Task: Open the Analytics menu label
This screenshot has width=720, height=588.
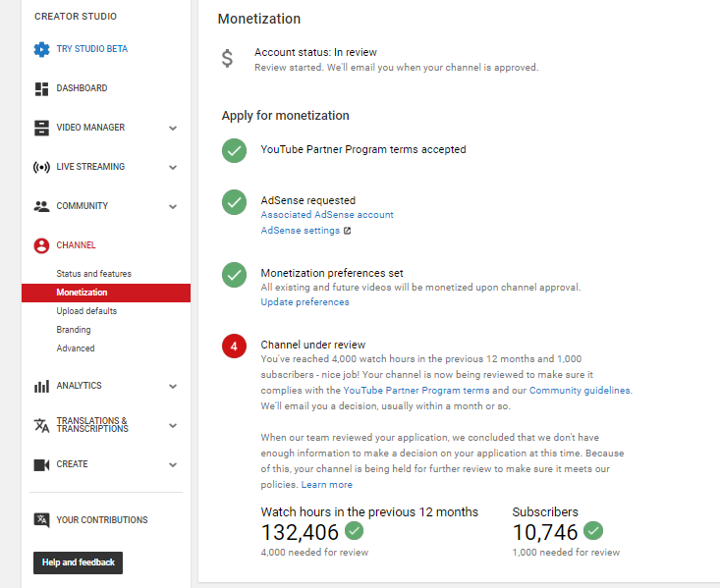Action: click(79, 386)
